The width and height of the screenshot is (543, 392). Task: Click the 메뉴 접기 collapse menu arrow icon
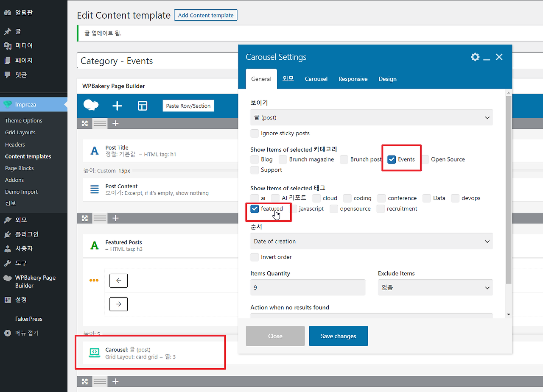pyautogui.click(x=8, y=333)
